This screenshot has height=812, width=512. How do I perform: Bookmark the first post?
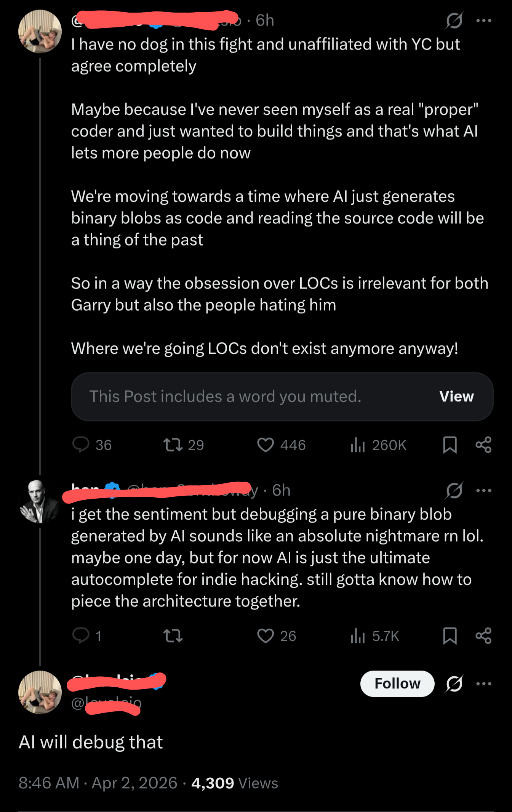click(450, 445)
